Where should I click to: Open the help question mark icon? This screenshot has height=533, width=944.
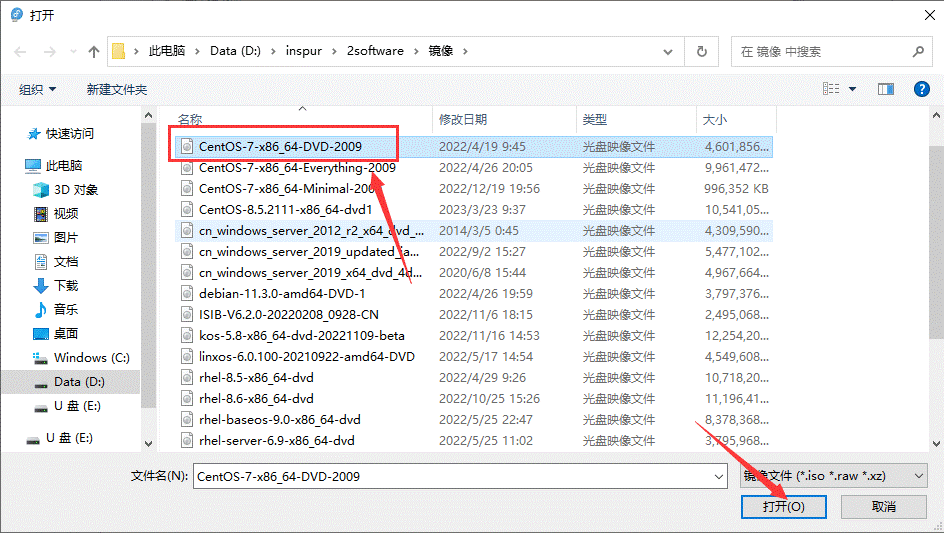(922, 89)
